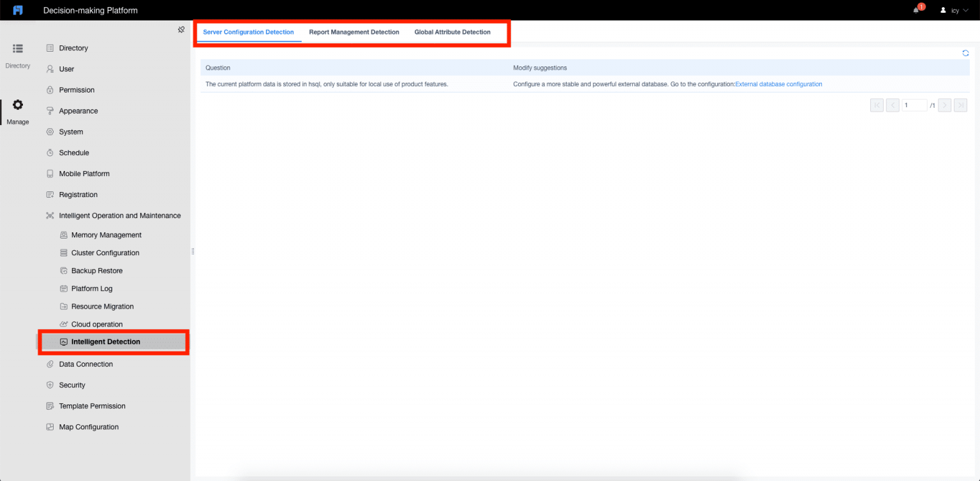This screenshot has height=481, width=980.
Task: Open the icy user dropdown menu
Action: coord(955,10)
